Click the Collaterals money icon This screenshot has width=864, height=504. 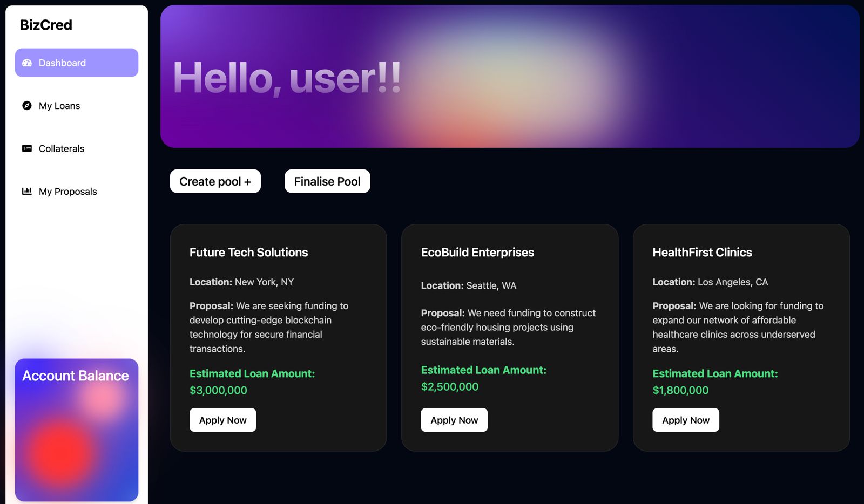[x=27, y=148]
